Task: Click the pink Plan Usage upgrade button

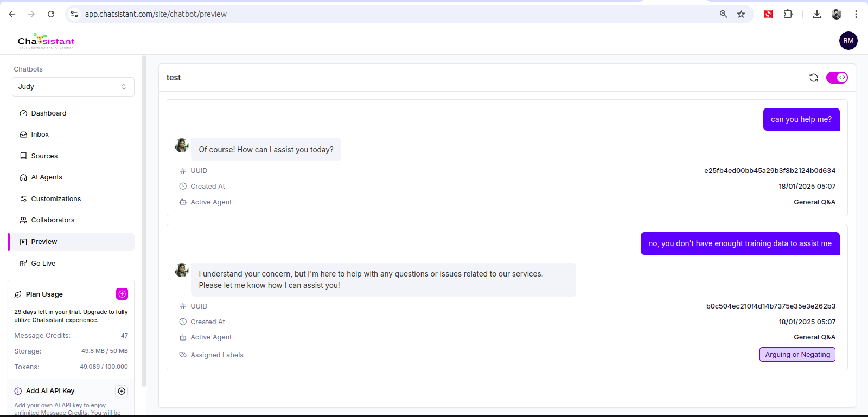Action: tap(122, 294)
